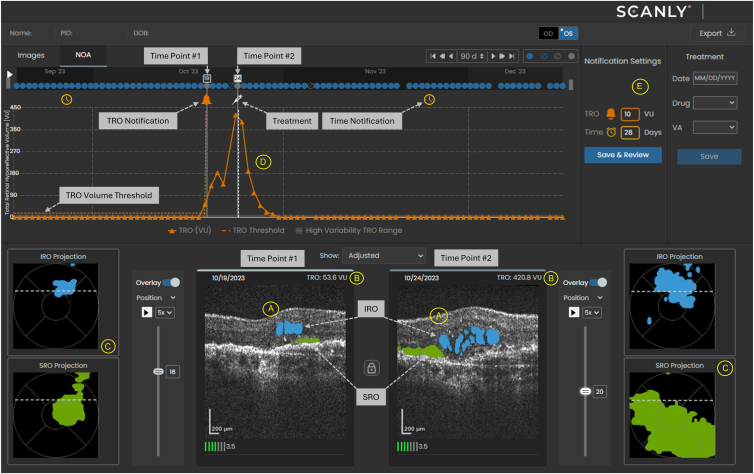The height and width of the screenshot is (474, 754).
Task: Open the VA dropdown in Treatment
Action: tap(714, 128)
